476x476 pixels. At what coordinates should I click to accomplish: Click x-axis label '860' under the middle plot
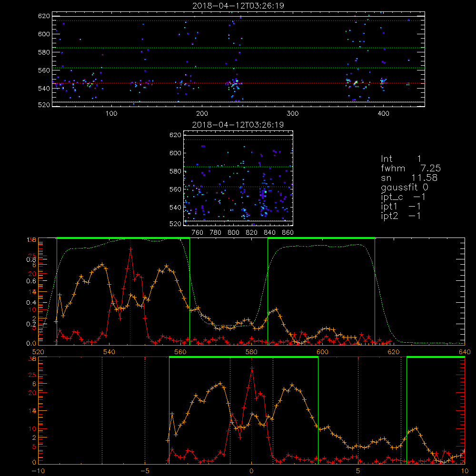coord(288,233)
